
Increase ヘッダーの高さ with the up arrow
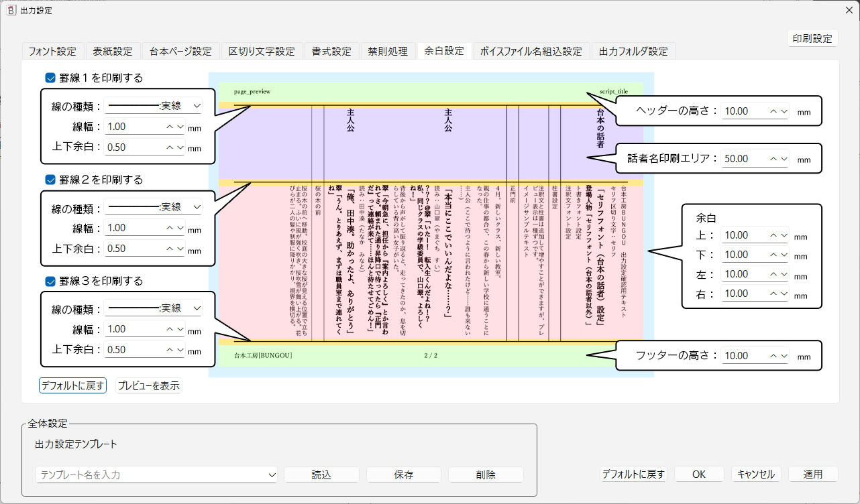point(772,111)
